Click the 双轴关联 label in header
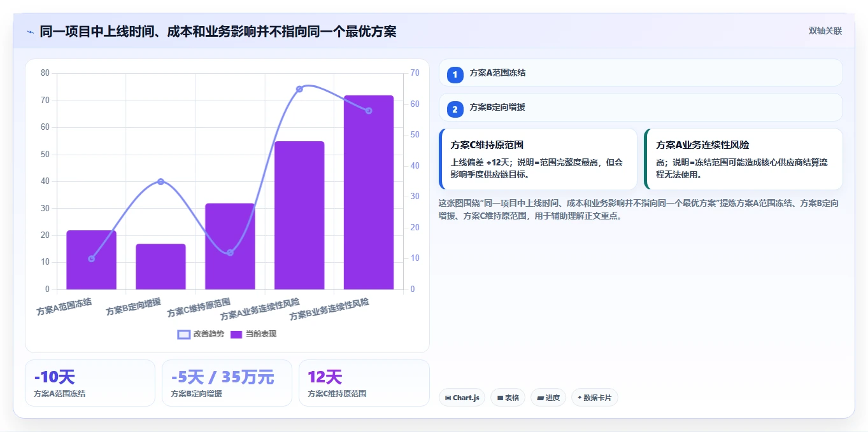868x432 pixels. pyautogui.click(x=825, y=31)
